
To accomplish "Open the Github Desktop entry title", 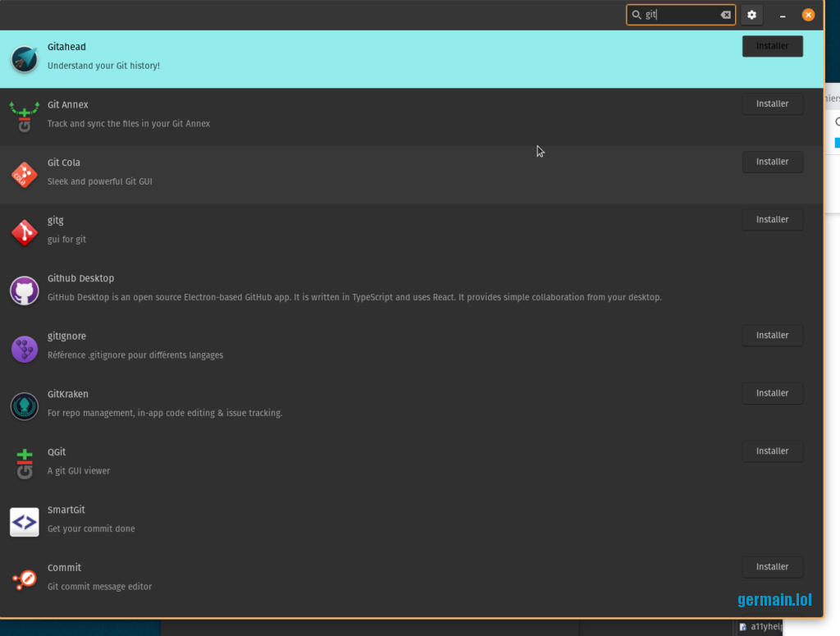I will [x=80, y=278].
